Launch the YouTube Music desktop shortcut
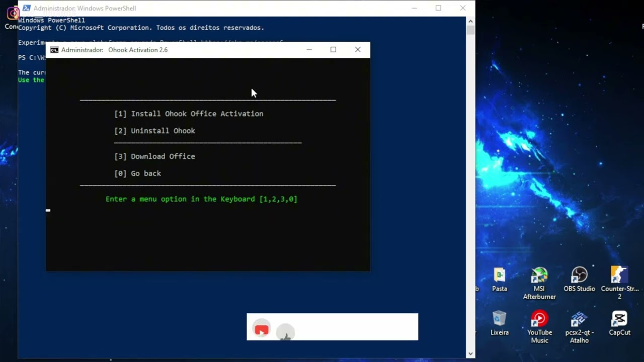Viewport: 644px width, 362px height. pyautogui.click(x=539, y=327)
